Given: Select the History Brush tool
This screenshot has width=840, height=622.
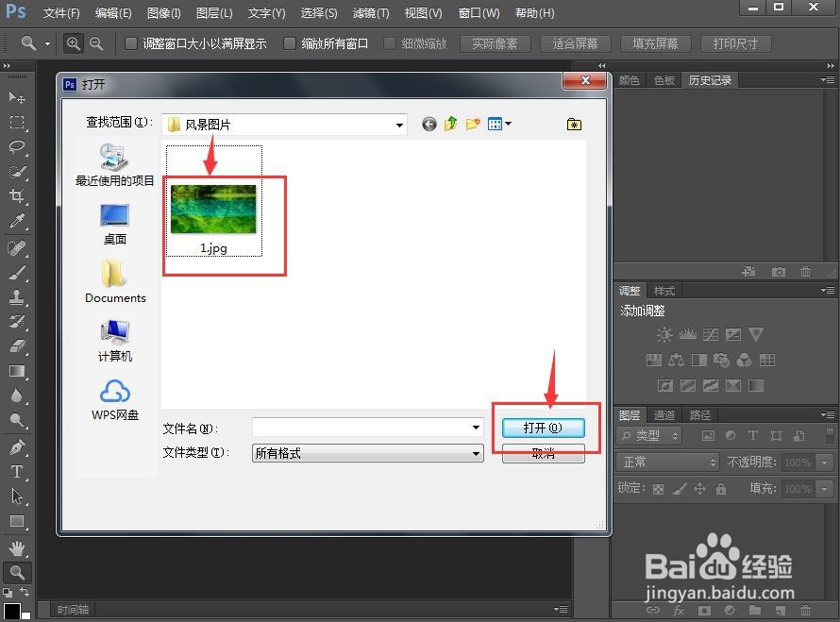Looking at the screenshot, I should 17,322.
